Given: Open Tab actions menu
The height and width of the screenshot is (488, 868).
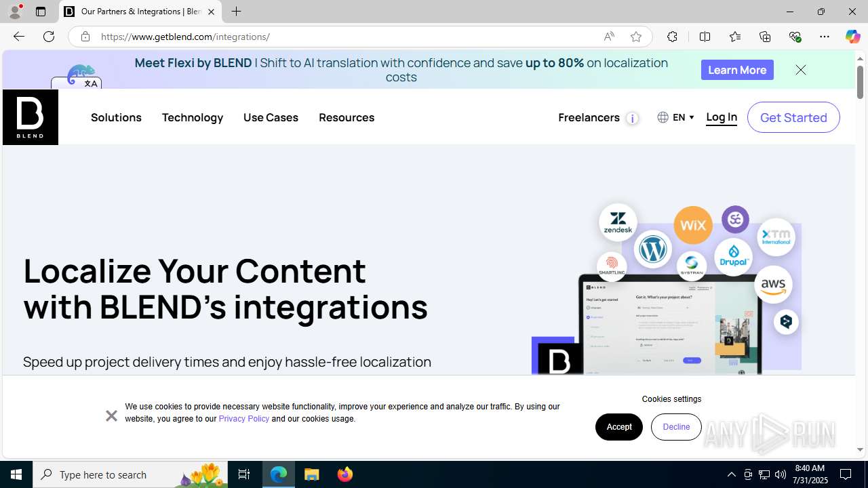Looking at the screenshot, I should [x=41, y=12].
